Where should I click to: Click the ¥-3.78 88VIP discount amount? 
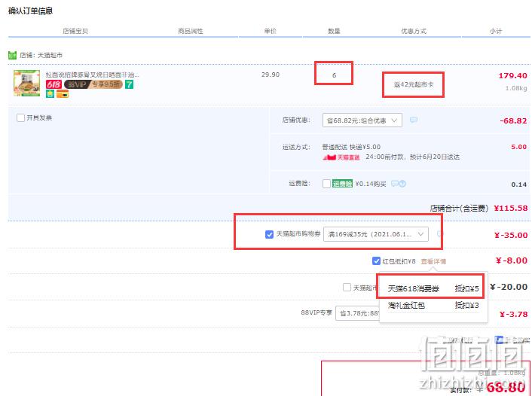(514, 314)
